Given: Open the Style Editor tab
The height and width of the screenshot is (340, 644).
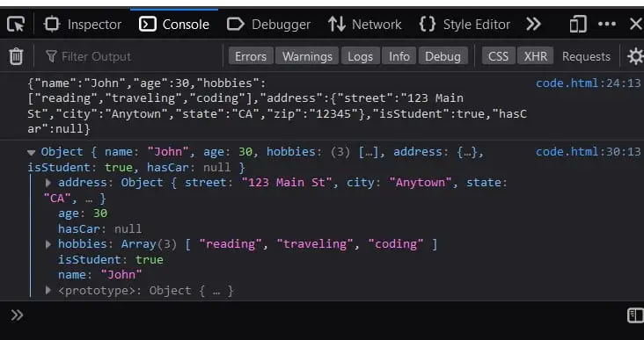Looking at the screenshot, I should (465, 25).
